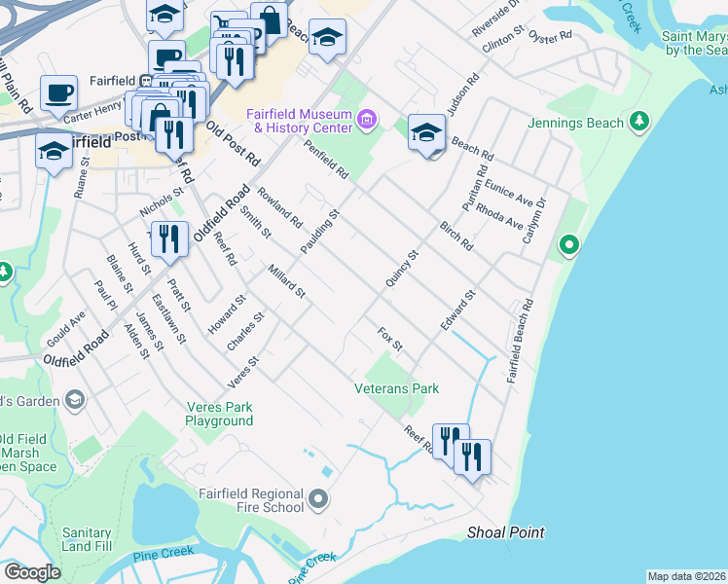Open the green circle marker near Carlynn Dr
This screenshot has width=728, height=584.
pos(569,244)
